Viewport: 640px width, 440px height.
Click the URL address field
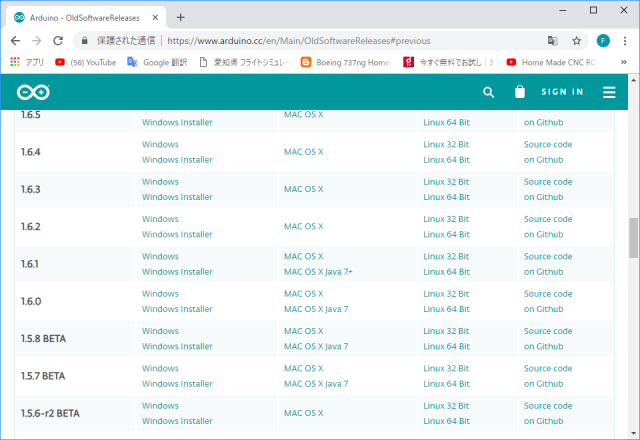299,41
